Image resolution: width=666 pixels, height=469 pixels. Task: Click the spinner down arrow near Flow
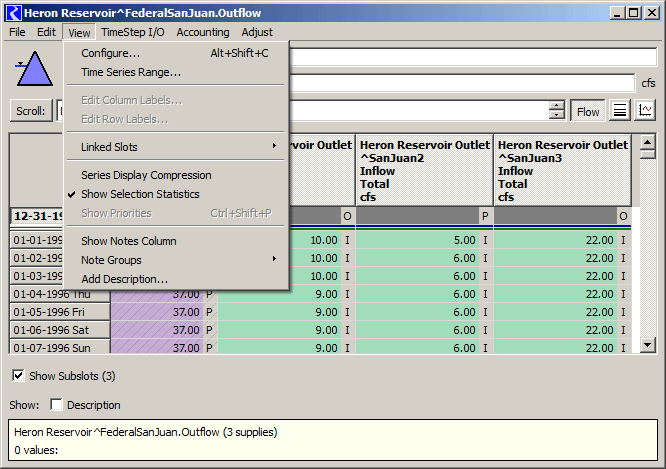[556, 115]
